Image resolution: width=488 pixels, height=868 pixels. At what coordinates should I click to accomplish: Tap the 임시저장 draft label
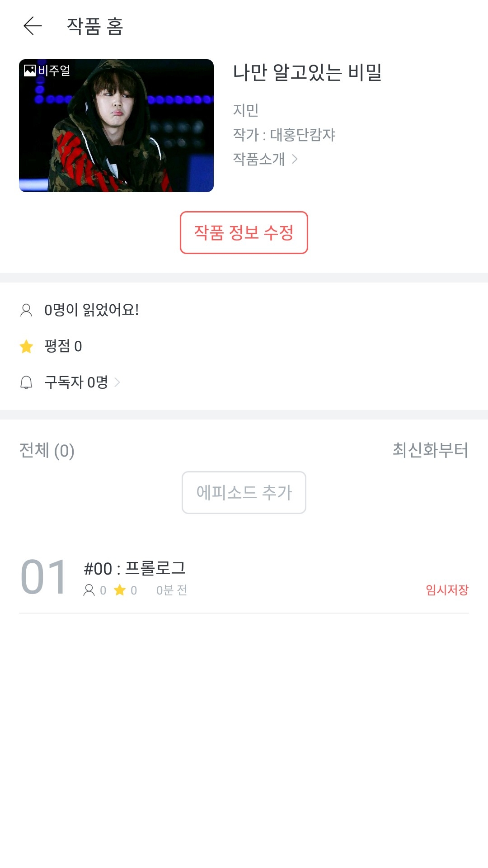[447, 590]
